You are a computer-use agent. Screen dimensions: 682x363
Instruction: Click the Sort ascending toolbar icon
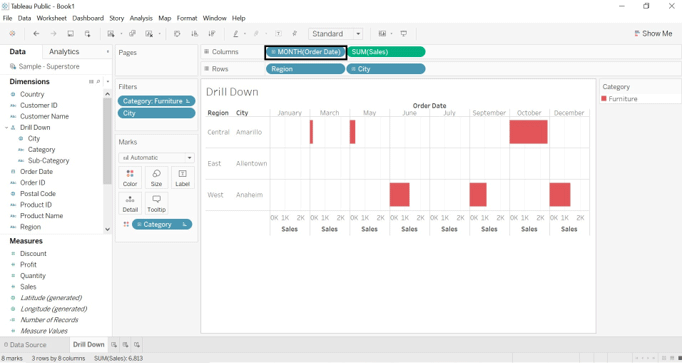[194, 33]
